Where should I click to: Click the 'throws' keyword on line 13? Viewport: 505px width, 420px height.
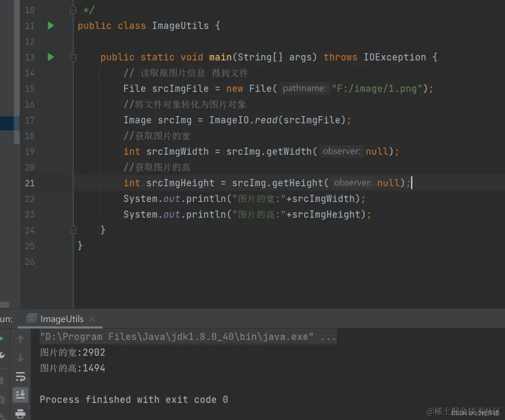tap(340, 58)
